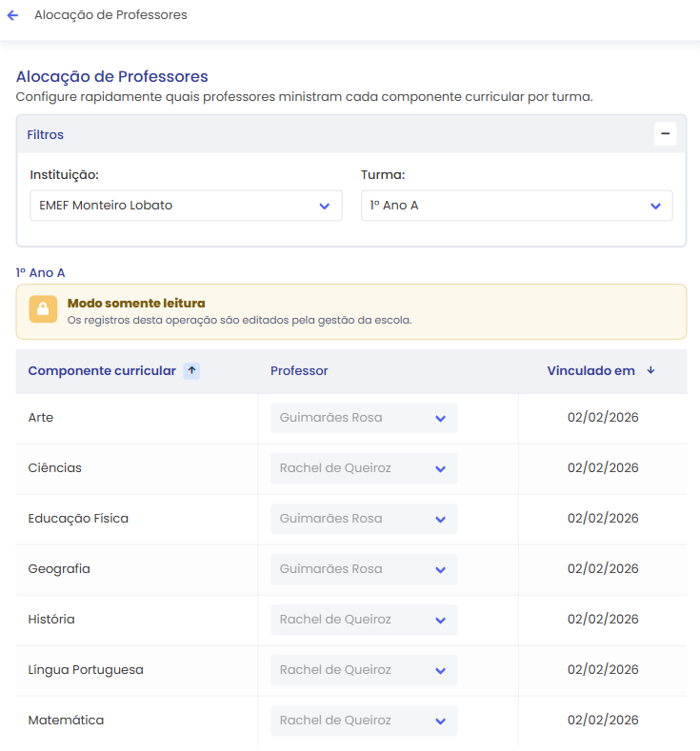Open the Turma dropdown 1º Ano A
Viewport: 700px width, 751px height.
click(x=516, y=206)
